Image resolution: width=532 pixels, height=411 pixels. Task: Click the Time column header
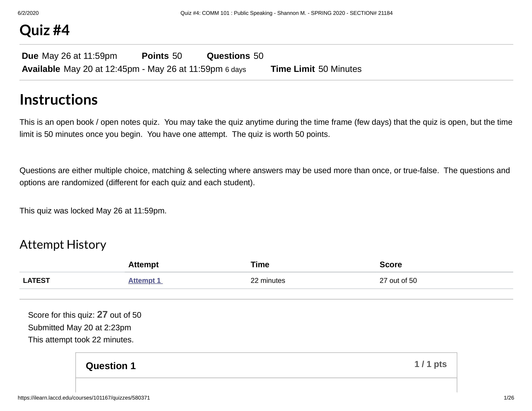click(x=260, y=264)
